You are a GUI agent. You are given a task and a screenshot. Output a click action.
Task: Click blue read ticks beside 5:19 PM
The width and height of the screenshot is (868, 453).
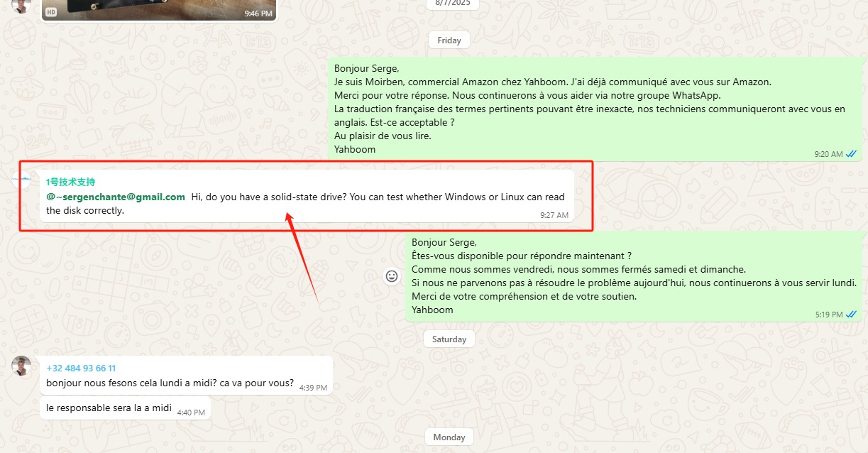pyautogui.click(x=852, y=314)
